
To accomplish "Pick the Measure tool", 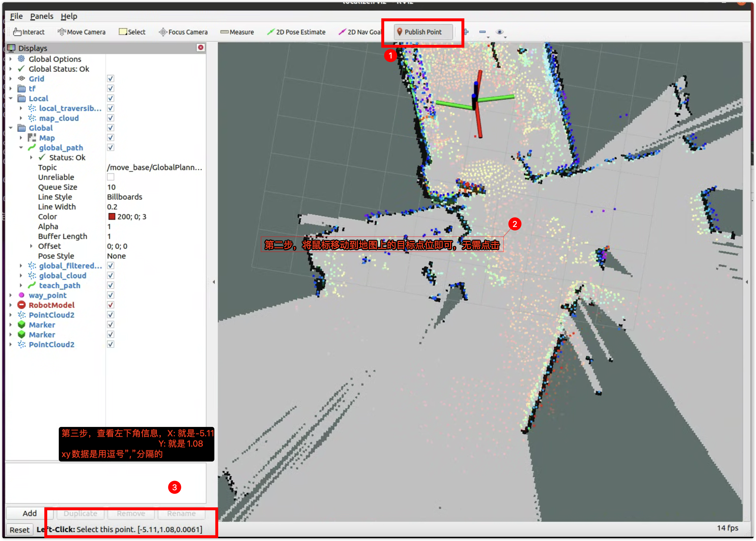I will [237, 32].
